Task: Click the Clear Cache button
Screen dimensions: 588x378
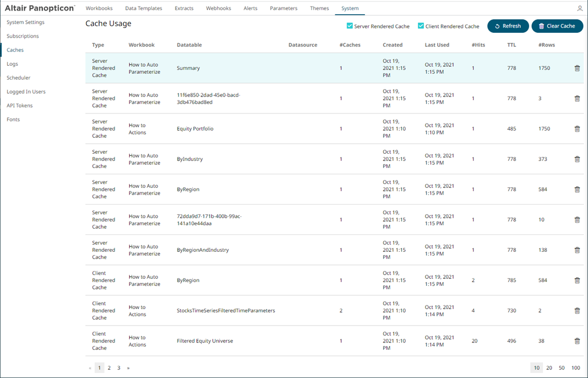Action: coord(557,26)
